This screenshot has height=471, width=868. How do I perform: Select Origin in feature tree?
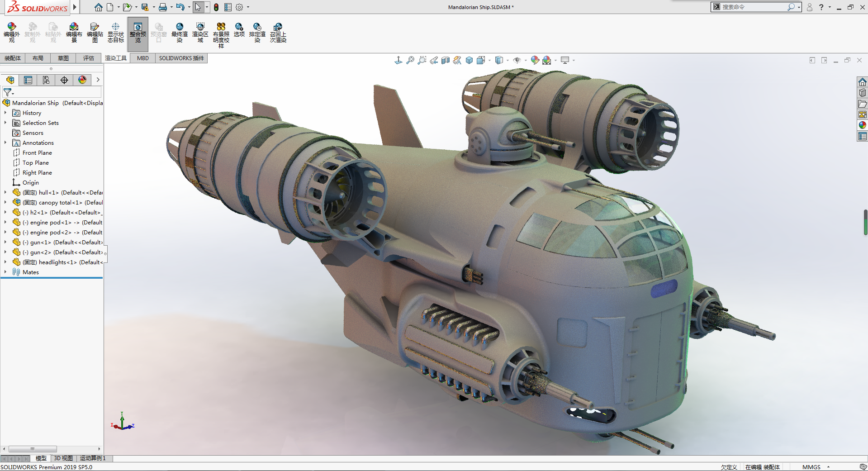click(x=31, y=183)
